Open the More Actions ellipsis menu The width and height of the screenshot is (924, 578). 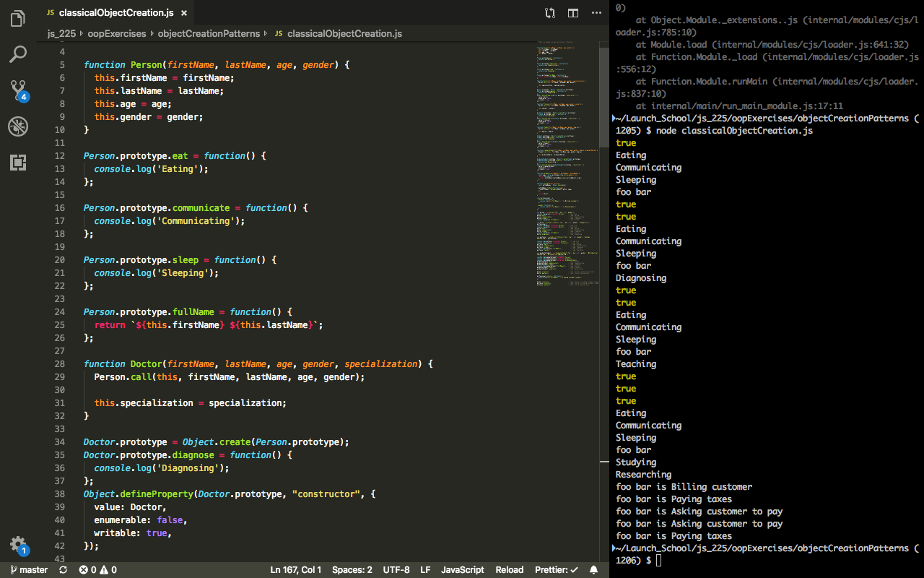tap(596, 13)
